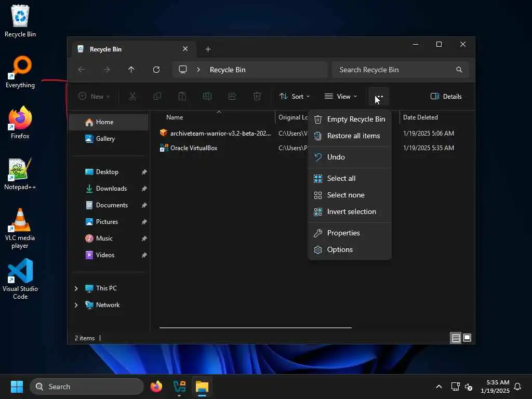Open Options from the menu
The height and width of the screenshot is (399, 532).
tap(350, 249)
